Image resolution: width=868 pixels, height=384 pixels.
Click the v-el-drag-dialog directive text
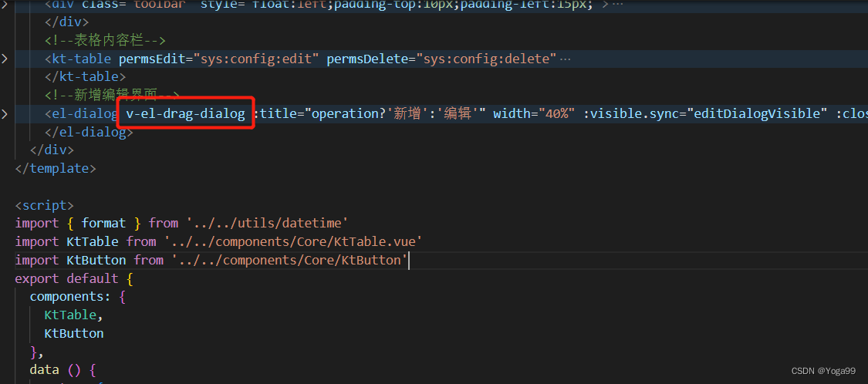(x=185, y=114)
